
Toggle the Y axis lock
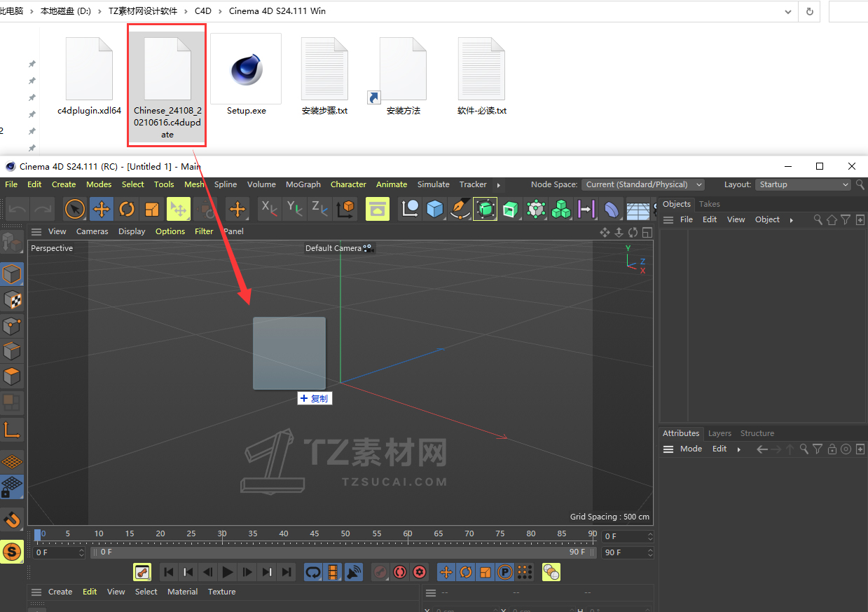pos(294,209)
